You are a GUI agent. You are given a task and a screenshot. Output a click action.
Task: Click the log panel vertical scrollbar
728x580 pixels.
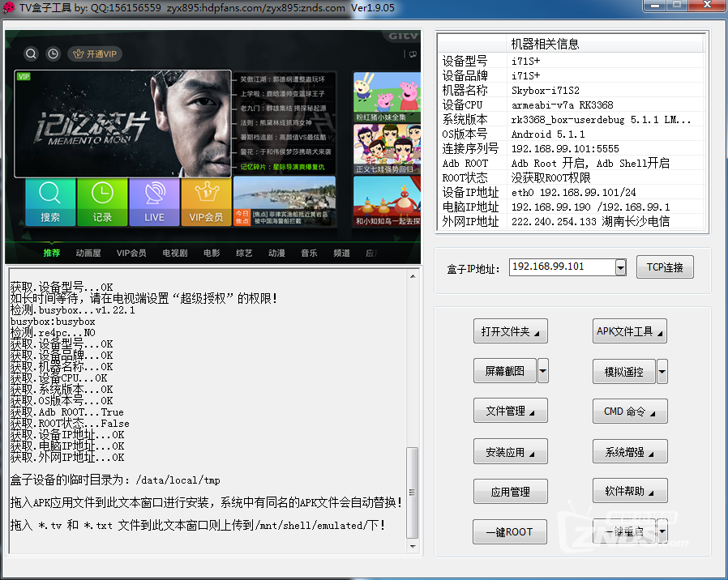pos(413,494)
